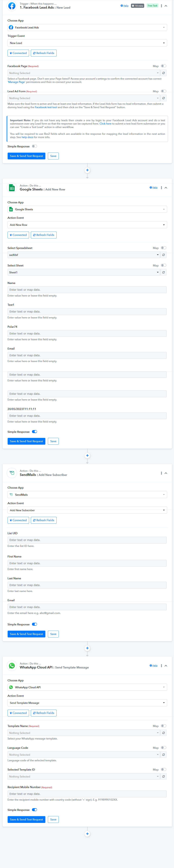Viewport: 174px width, 868px height.
Task: Click the Free Task badge
Action: pos(152,6)
